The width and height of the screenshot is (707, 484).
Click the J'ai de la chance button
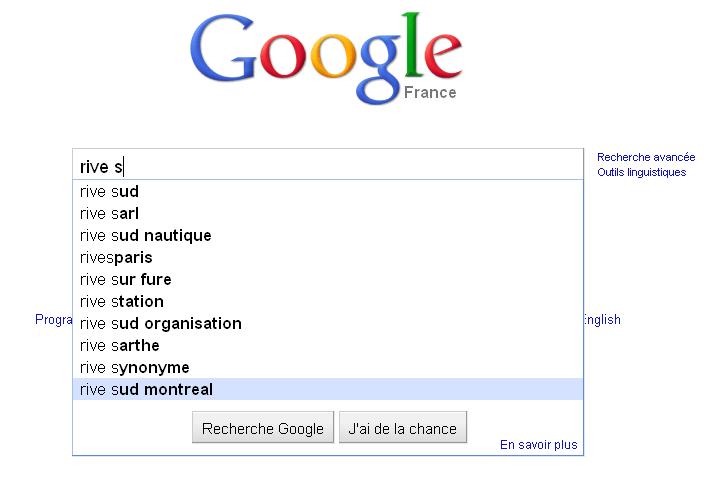[x=403, y=427]
